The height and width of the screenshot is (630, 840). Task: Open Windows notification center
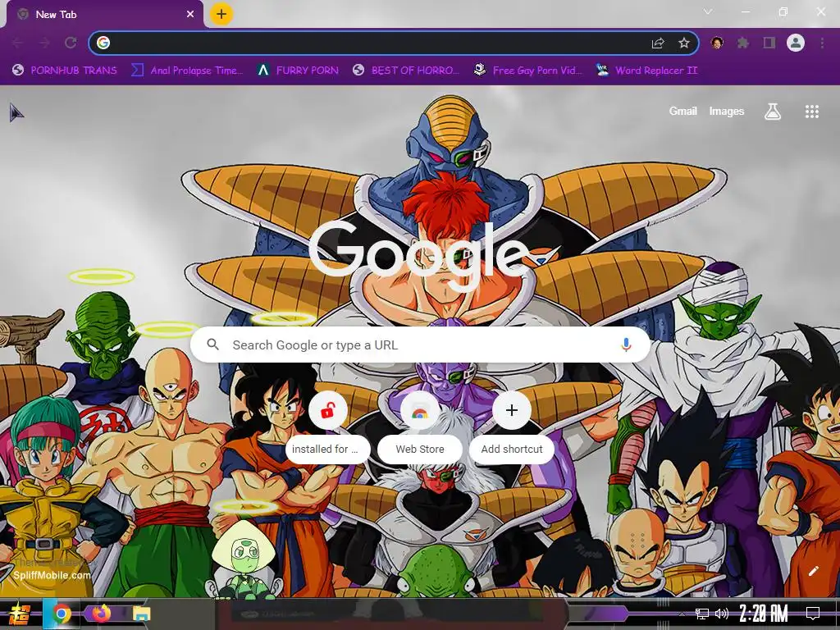tap(813, 614)
